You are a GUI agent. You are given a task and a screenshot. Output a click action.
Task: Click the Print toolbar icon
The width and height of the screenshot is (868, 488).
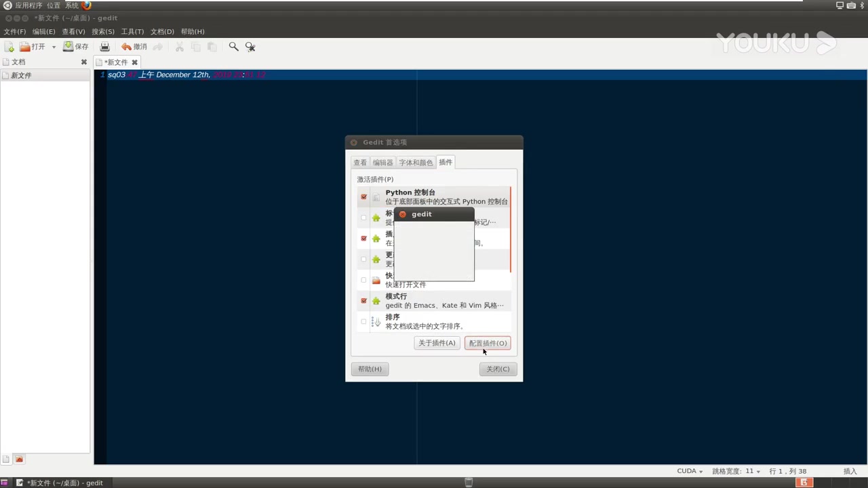[x=104, y=46]
